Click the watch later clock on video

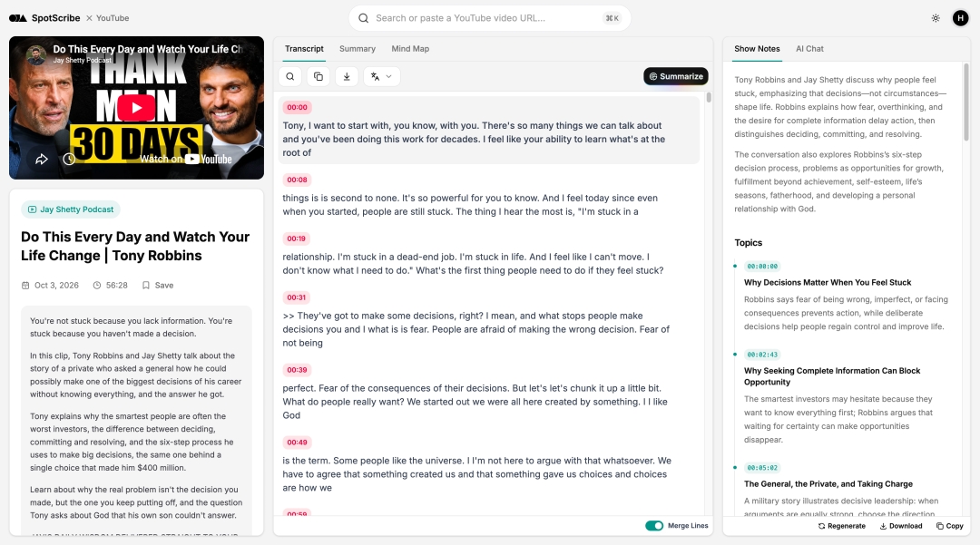[x=69, y=160]
